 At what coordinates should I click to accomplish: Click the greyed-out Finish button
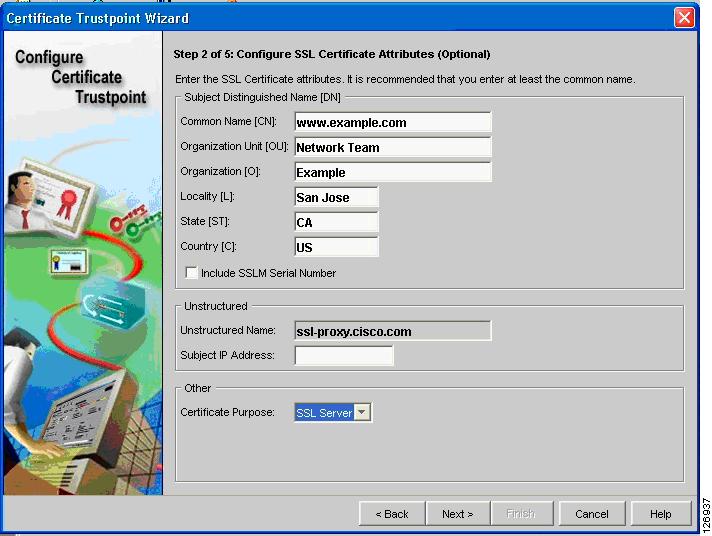[x=521, y=514]
